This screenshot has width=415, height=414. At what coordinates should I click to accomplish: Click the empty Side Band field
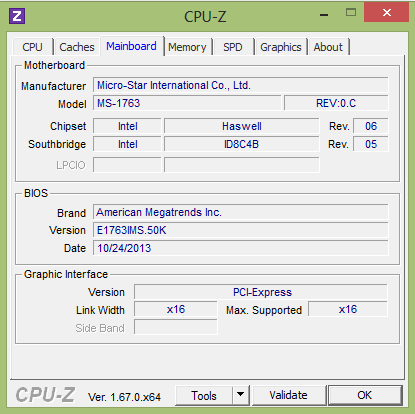pyautogui.click(x=176, y=327)
